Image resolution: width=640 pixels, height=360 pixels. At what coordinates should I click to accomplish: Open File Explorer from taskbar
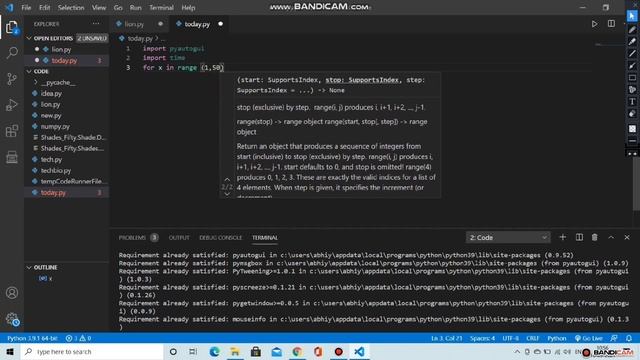[235, 351]
